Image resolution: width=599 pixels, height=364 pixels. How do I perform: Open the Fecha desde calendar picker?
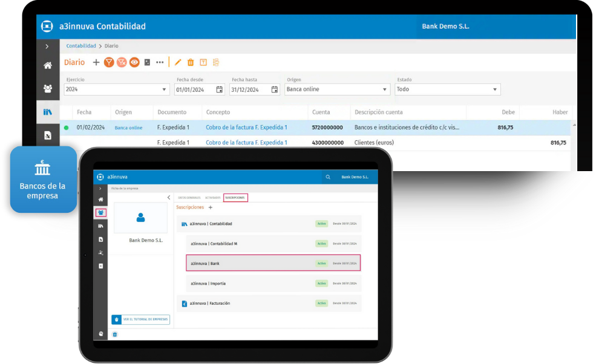point(219,89)
